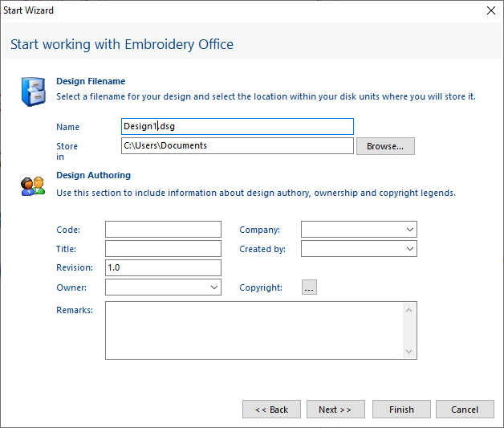
Task: Click the Design Authoring people icon
Action: (x=33, y=186)
